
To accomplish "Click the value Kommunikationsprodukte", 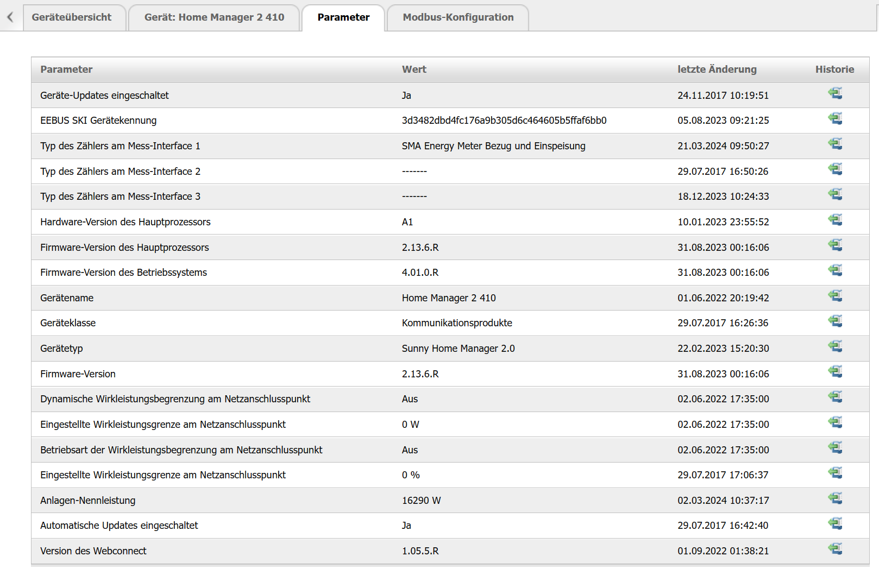I will pyautogui.click(x=457, y=323).
